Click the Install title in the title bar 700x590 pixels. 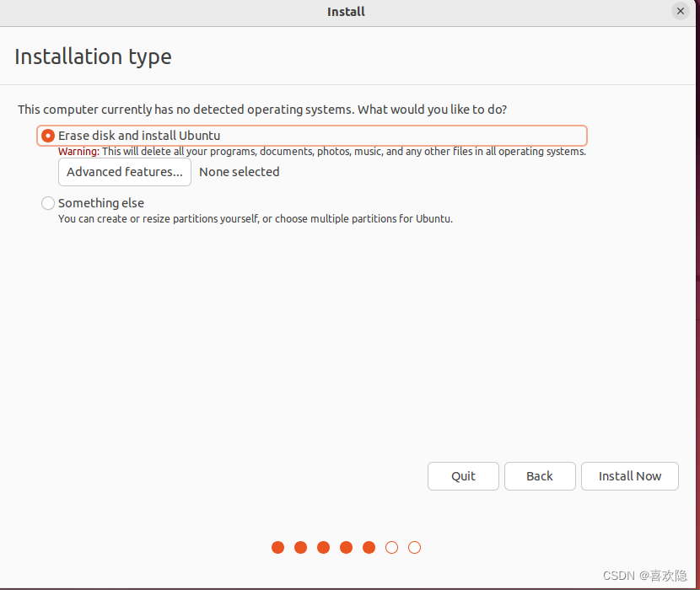pyautogui.click(x=346, y=12)
